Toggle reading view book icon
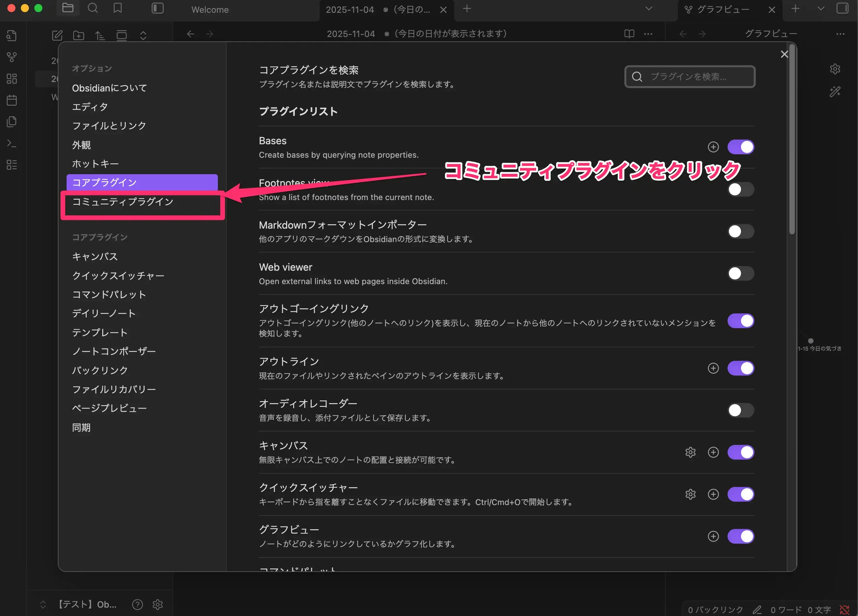The width and height of the screenshot is (858, 616). [629, 34]
